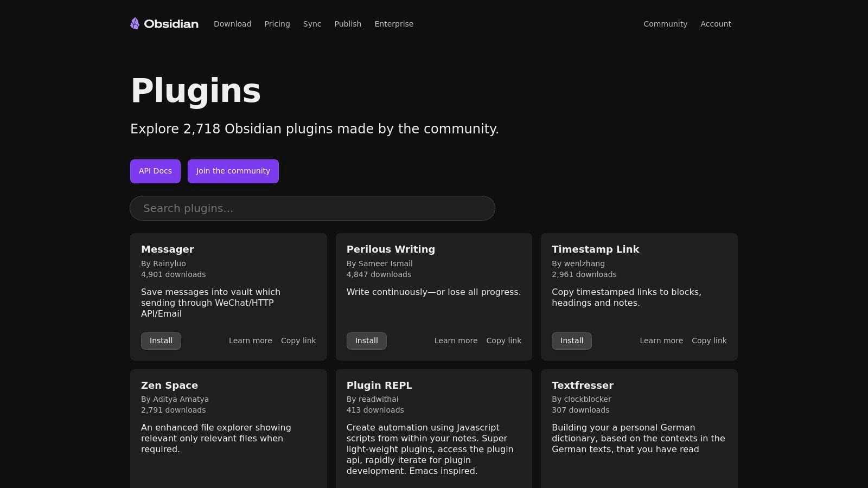Click the Obsidian crystal logo icon
The height and width of the screenshot is (488, 868).
coord(135,23)
